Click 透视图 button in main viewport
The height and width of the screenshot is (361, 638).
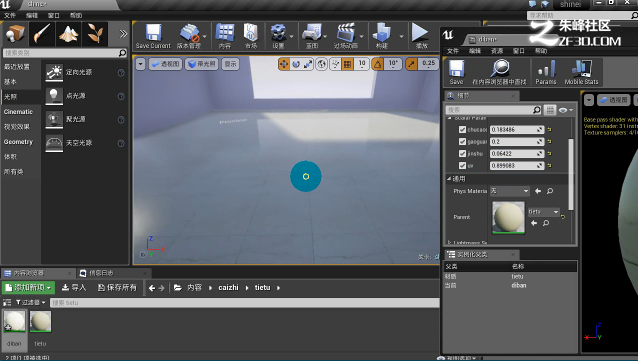[165, 64]
